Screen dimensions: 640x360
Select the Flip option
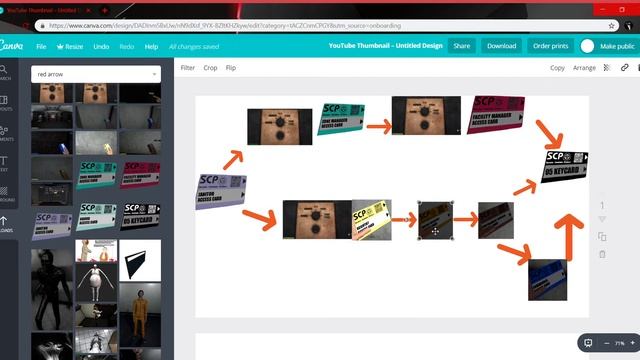tap(231, 68)
